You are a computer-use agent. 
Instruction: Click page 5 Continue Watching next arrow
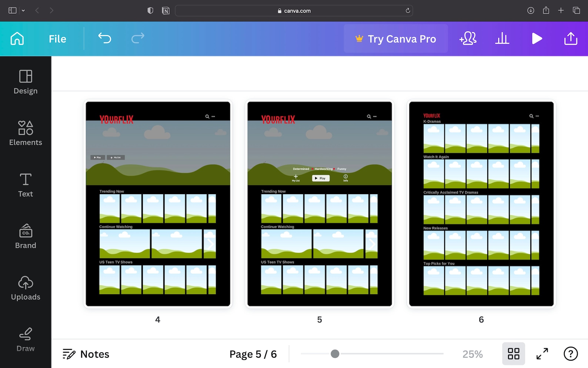372,244
